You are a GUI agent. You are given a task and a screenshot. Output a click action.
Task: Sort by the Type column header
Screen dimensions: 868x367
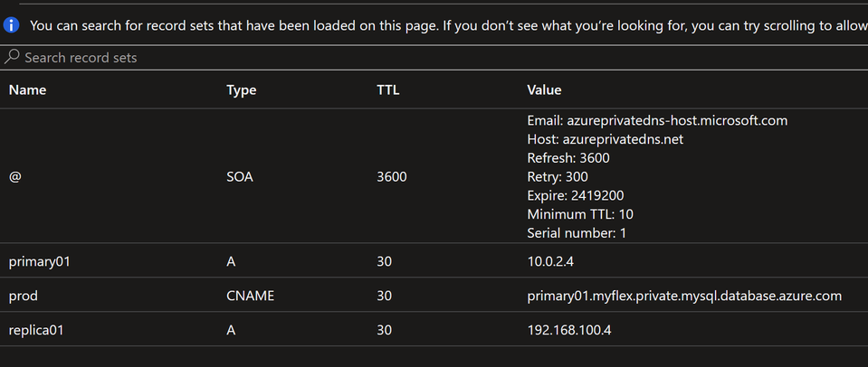[242, 90]
